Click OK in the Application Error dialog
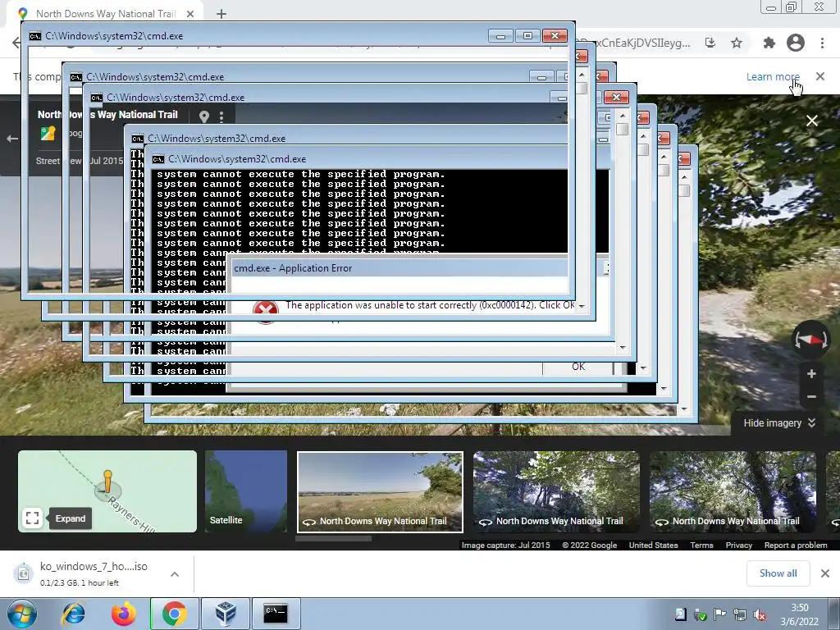The height and width of the screenshot is (630, 840). click(578, 367)
